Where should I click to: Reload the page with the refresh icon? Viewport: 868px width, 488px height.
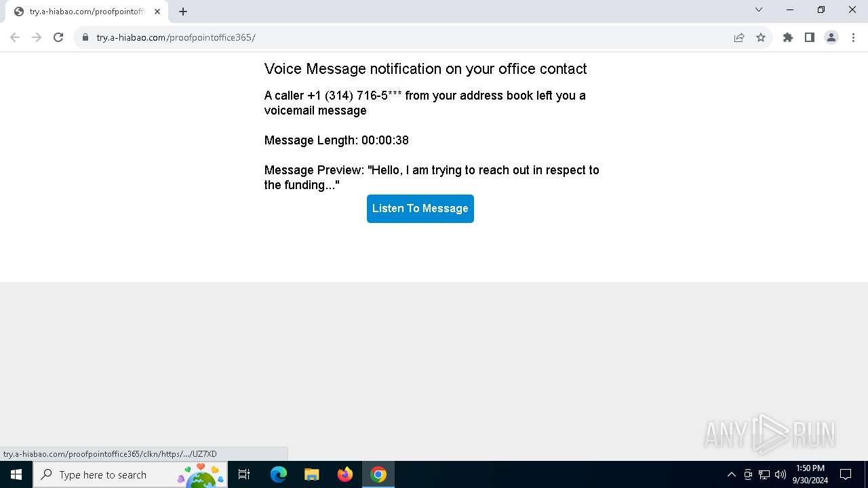coord(58,37)
